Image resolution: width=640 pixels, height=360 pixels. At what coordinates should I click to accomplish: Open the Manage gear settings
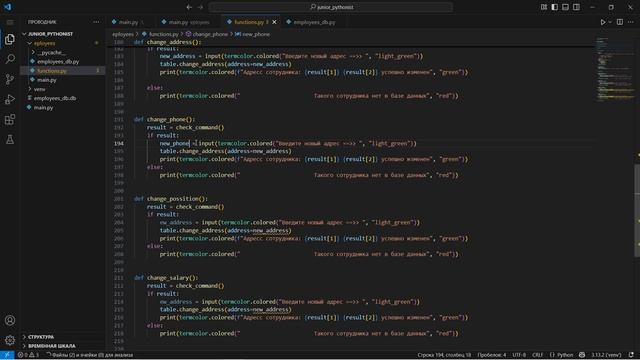point(10,340)
